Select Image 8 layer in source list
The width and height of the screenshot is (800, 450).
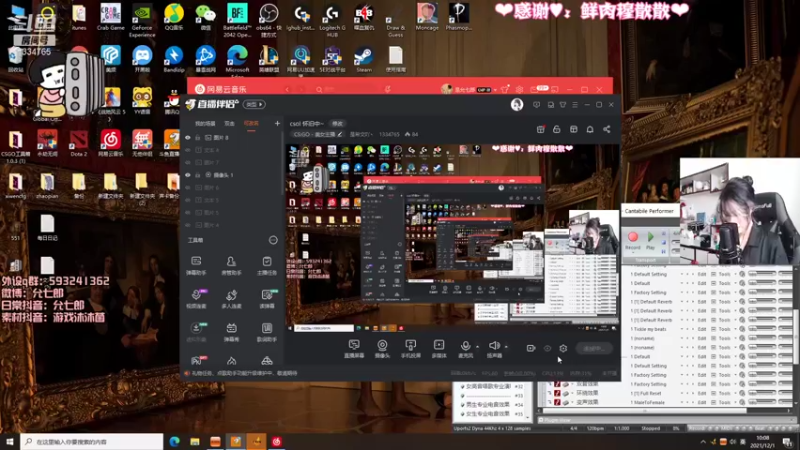click(232, 138)
